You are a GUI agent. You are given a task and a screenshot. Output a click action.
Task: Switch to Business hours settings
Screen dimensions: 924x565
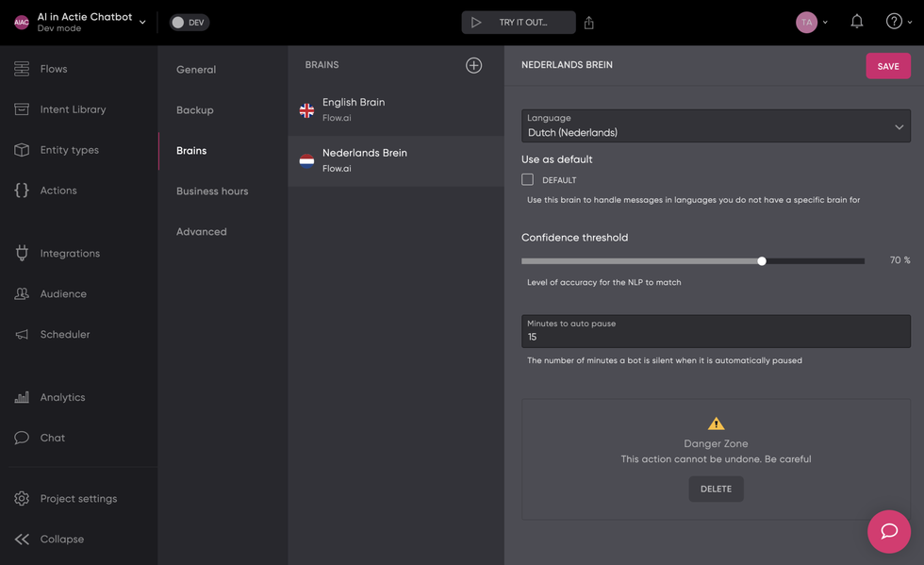(x=212, y=191)
